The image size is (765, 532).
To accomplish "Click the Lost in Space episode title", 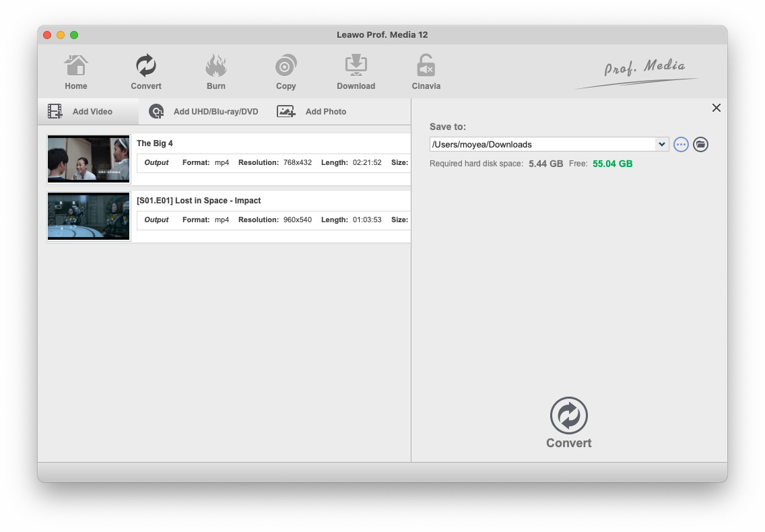I will point(199,201).
